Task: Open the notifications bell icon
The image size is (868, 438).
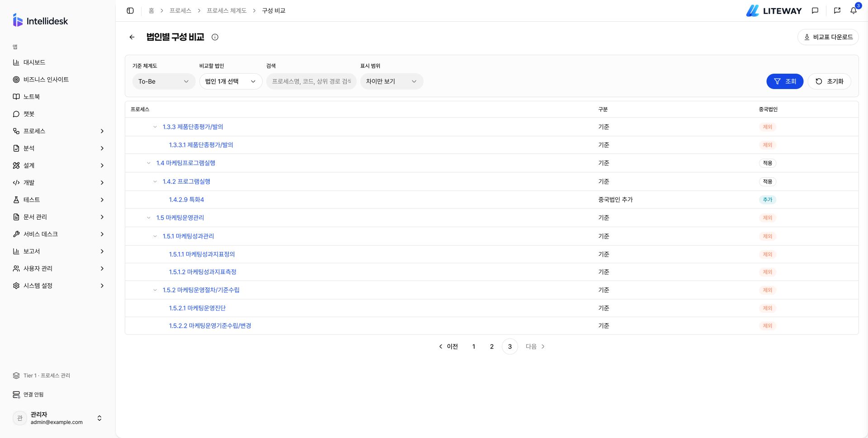Action: click(x=854, y=10)
